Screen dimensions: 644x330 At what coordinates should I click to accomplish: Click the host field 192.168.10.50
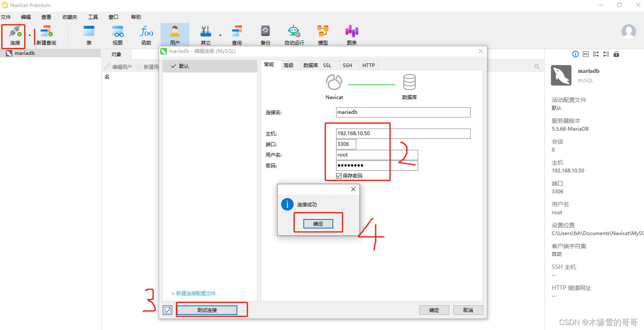[403, 133]
